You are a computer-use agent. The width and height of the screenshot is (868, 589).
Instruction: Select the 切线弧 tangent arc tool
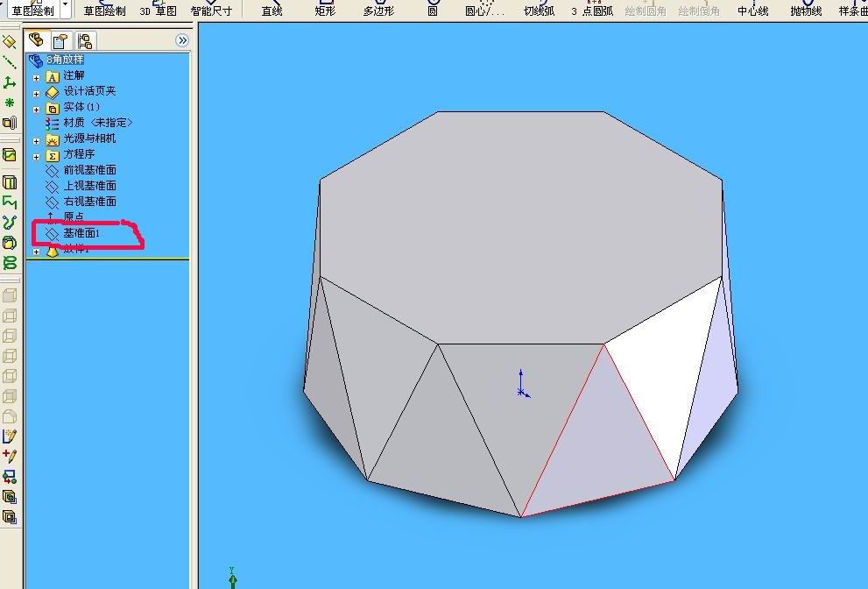[x=540, y=9]
